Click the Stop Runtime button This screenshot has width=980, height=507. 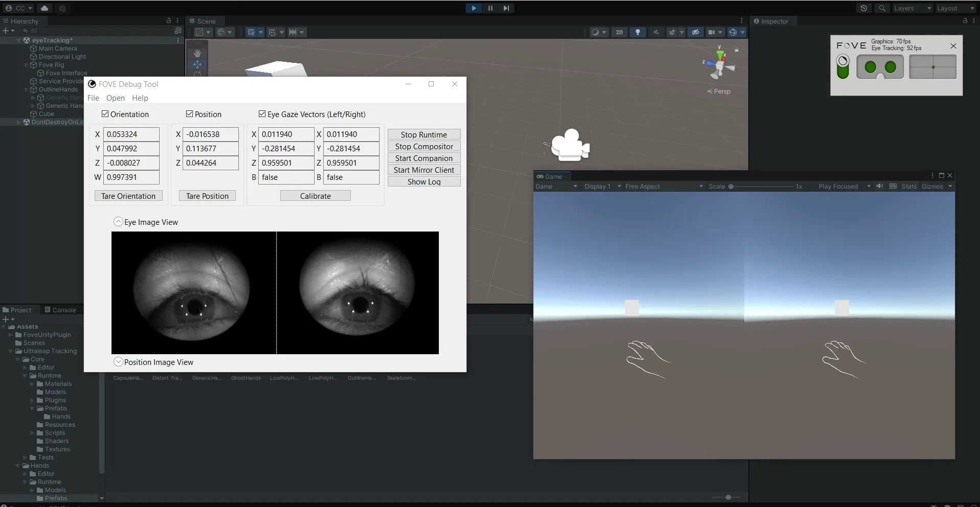(x=424, y=134)
